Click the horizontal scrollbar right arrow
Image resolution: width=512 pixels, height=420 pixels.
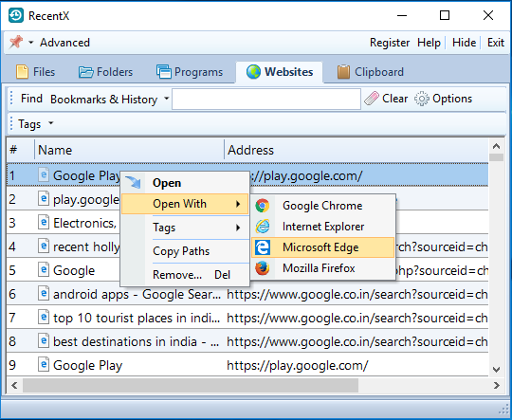(496, 385)
